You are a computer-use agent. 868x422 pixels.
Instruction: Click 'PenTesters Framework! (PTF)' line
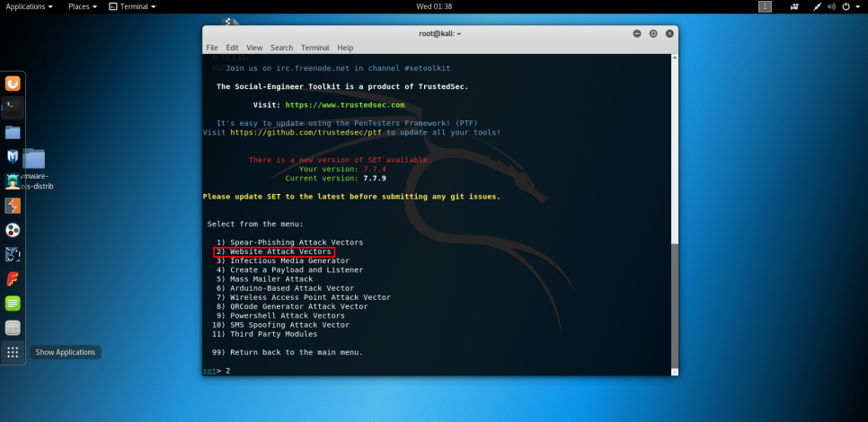347,123
